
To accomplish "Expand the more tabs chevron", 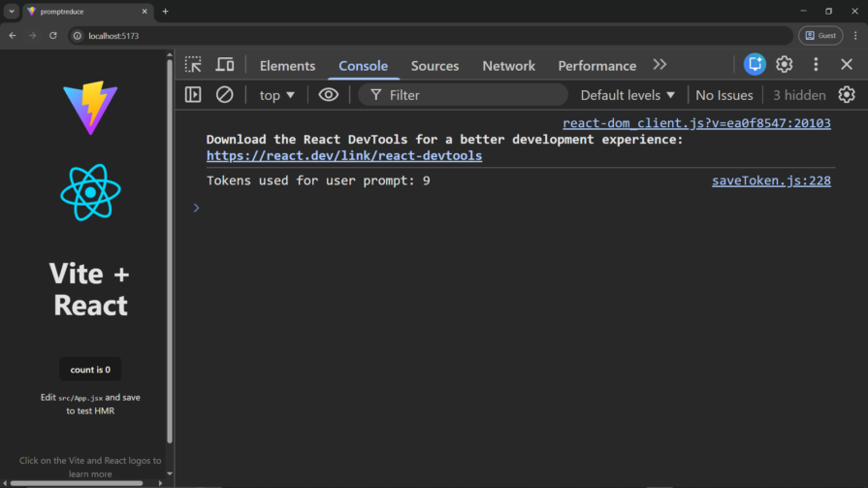I will pos(659,65).
